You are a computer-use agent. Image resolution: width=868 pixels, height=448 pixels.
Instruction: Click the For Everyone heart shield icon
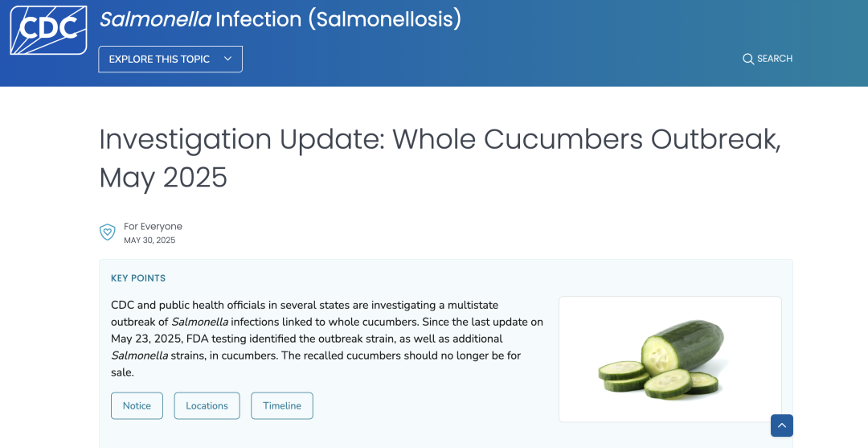(108, 232)
